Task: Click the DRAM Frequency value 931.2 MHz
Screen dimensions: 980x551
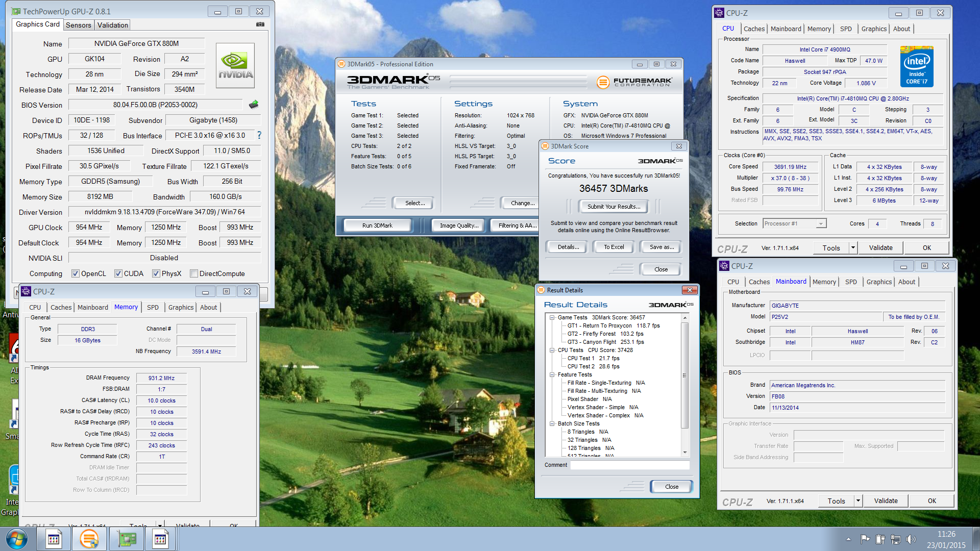Action: [x=161, y=378]
